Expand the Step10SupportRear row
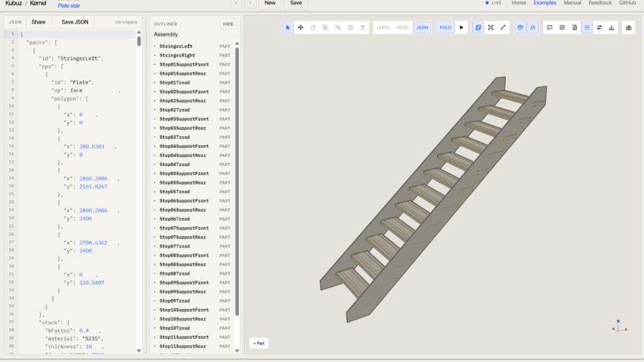 point(155,319)
